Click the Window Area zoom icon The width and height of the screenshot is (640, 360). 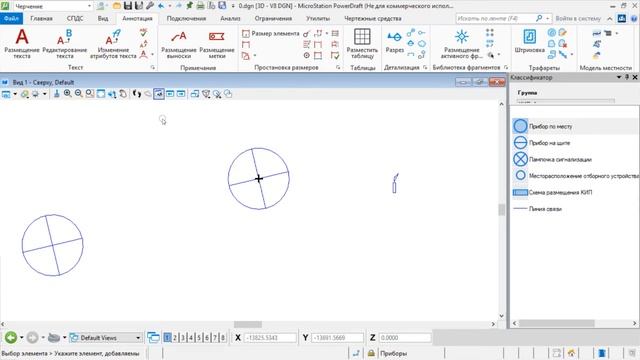point(89,94)
